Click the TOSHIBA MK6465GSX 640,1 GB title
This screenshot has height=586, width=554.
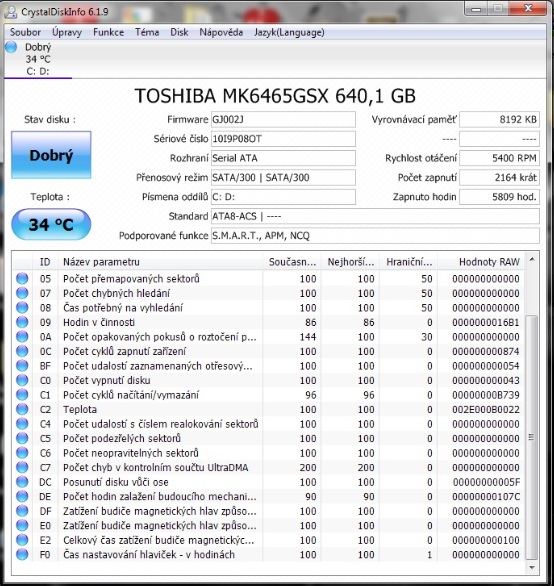tap(275, 96)
